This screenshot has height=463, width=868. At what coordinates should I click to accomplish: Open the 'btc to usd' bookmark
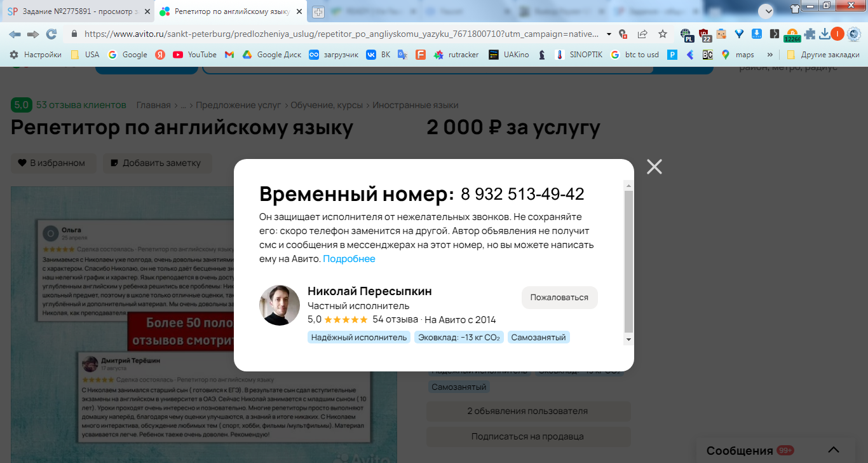coord(635,55)
